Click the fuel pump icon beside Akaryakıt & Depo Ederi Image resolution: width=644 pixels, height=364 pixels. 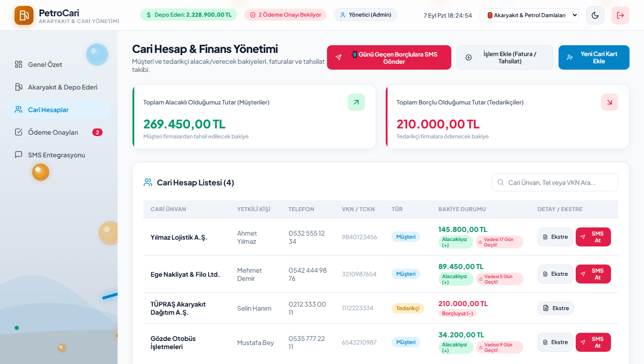[x=19, y=87]
